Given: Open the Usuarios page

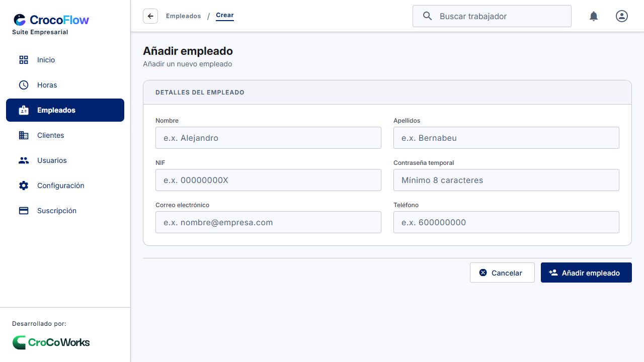Looking at the screenshot, I should pyautogui.click(x=65, y=160).
